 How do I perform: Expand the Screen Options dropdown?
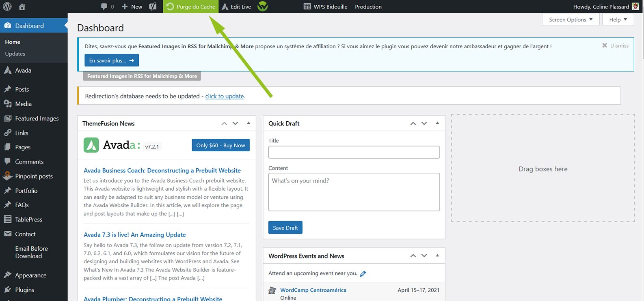(571, 19)
